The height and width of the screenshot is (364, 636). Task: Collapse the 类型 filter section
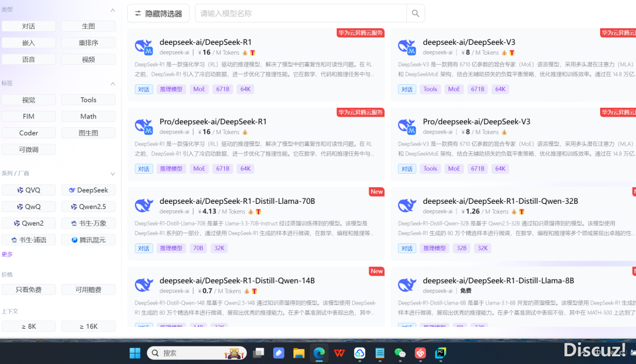pyautogui.click(x=112, y=10)
